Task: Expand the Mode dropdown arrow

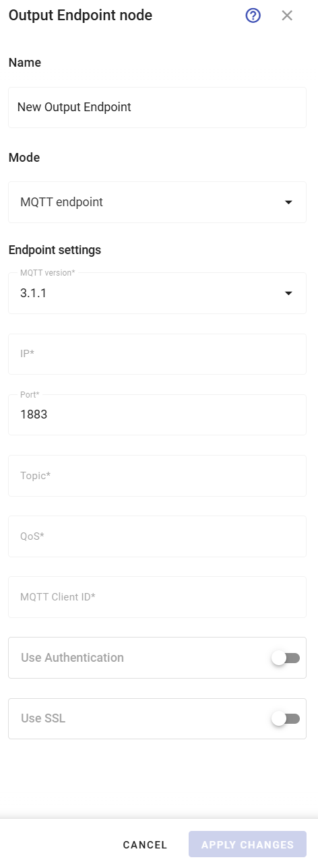Action: coord(288,202)
